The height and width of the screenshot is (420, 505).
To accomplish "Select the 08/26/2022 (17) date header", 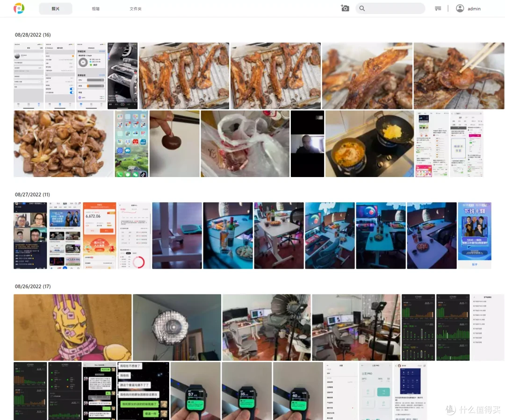I will (33, 286).
